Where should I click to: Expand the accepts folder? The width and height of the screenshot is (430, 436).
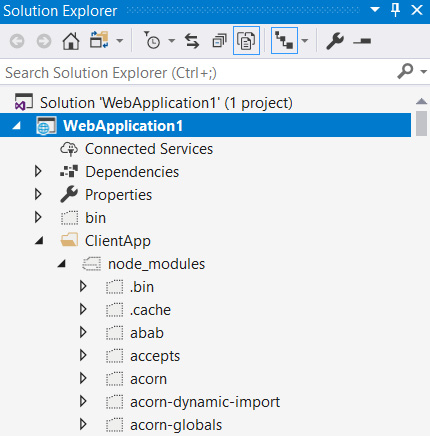[83, 355]
